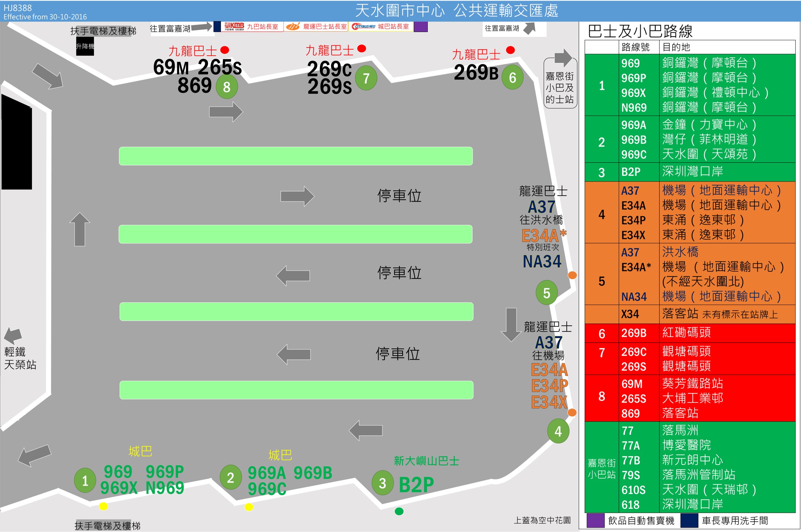The image size is (801, 532).
Task: Click the title 天水圍市中心 公共運輸交匯處
Action: point(456,11)
